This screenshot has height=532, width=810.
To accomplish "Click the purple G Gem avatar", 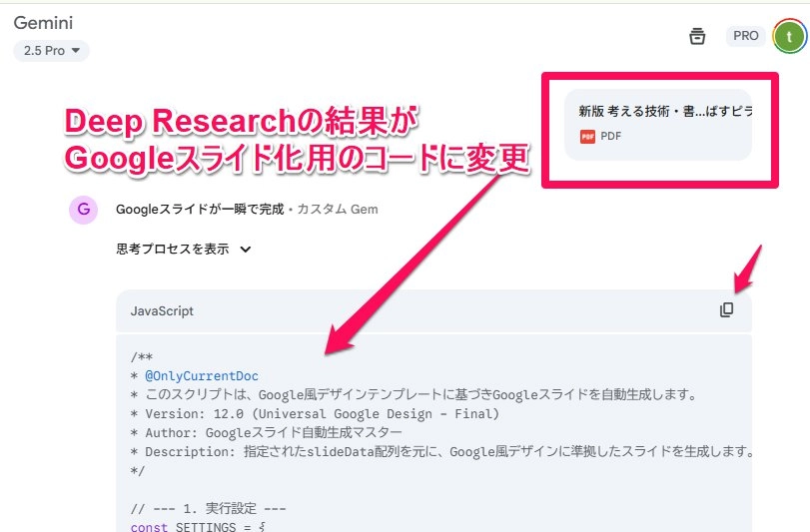I will click(x=84, y=210).
